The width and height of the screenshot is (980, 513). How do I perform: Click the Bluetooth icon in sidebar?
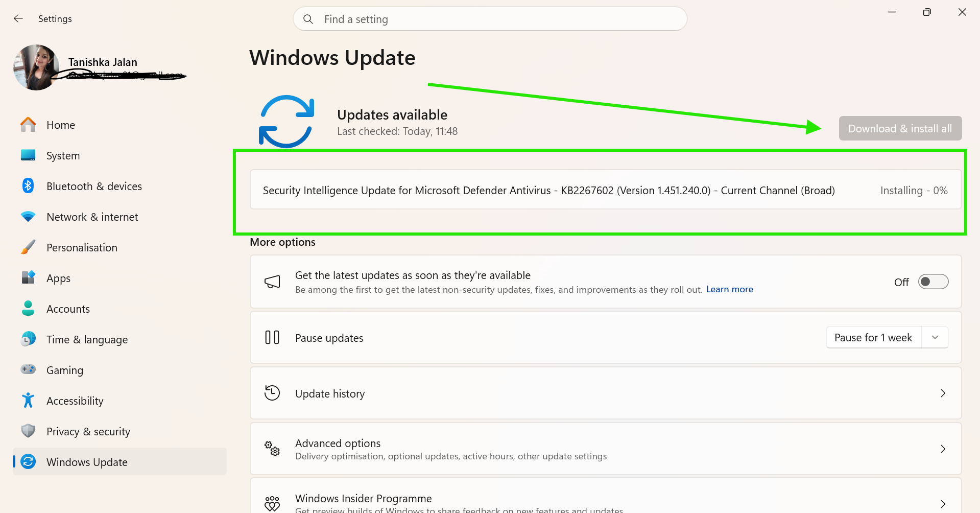pyautogui.click(x=28, y=186)
